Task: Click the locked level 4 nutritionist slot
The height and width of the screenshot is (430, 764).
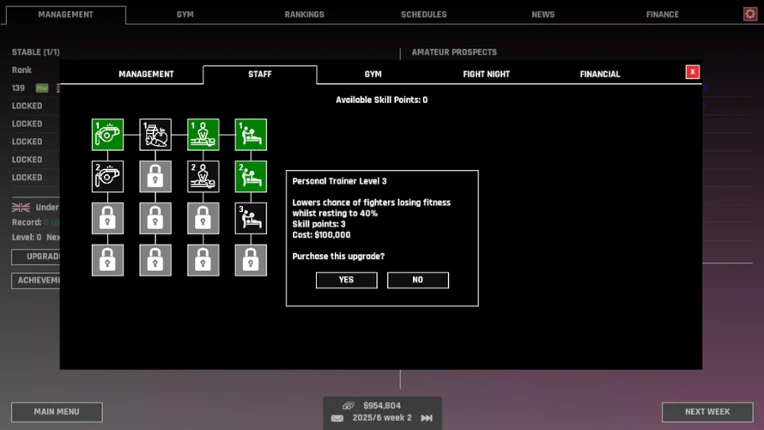Action: tap(155, 260)
